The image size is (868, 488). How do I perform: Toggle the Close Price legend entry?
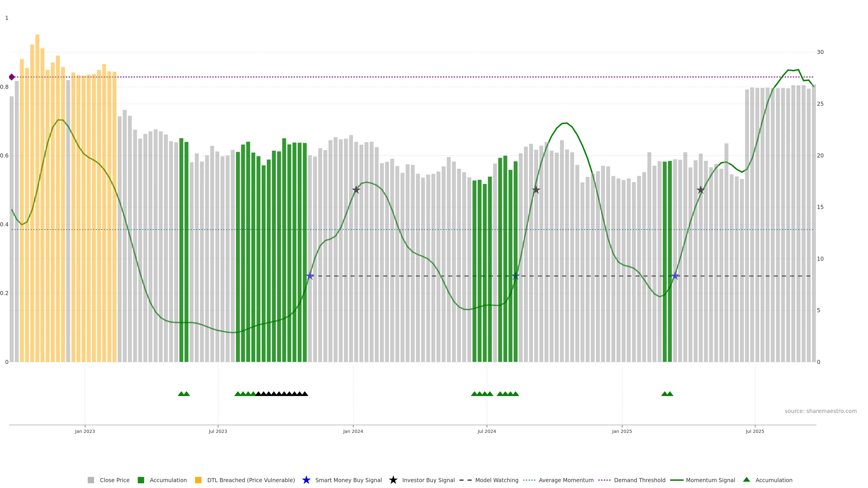pyautogui.click(x=114, y=480)
